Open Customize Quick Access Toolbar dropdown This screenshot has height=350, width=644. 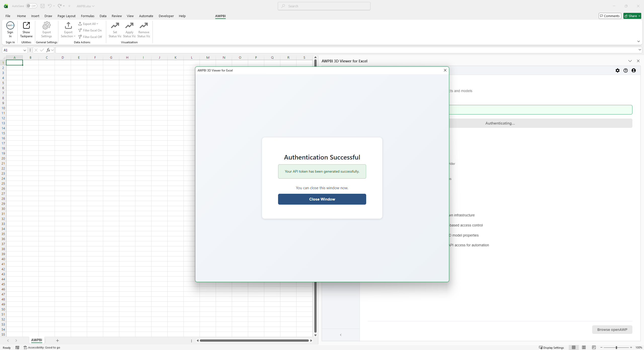pyautogui.click(x=69, y=6)
